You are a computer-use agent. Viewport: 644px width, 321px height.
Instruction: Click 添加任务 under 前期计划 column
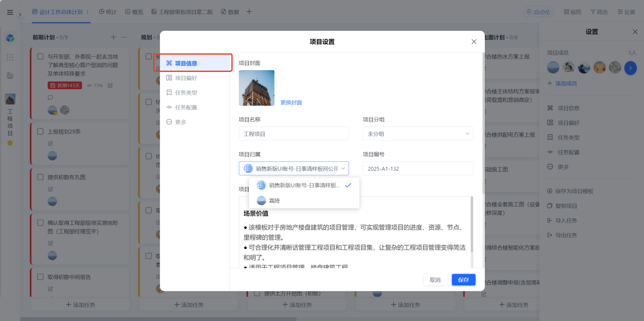[80, 305]
